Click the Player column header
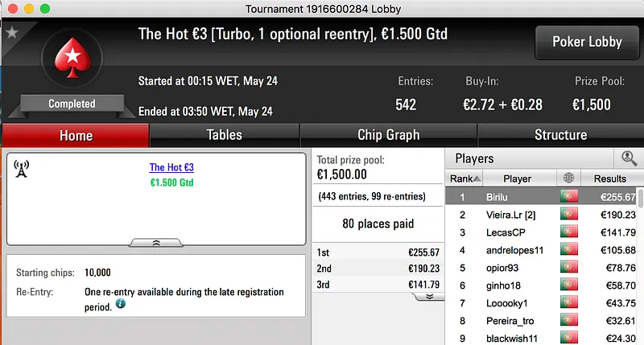This screenshot has height=345, width=644. point(517,179)
